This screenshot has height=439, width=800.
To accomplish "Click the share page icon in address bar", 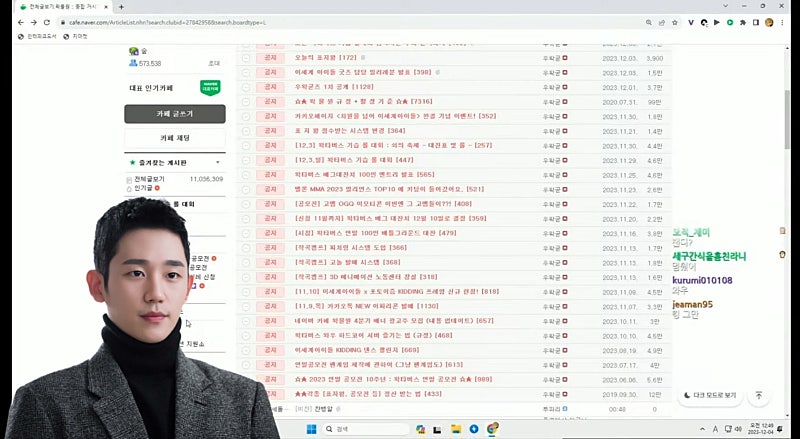I will (662, 22).
